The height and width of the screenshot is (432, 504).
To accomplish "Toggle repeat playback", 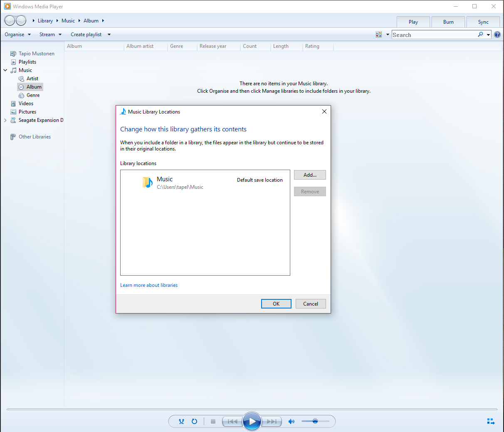I will click(x=194, y=421).
